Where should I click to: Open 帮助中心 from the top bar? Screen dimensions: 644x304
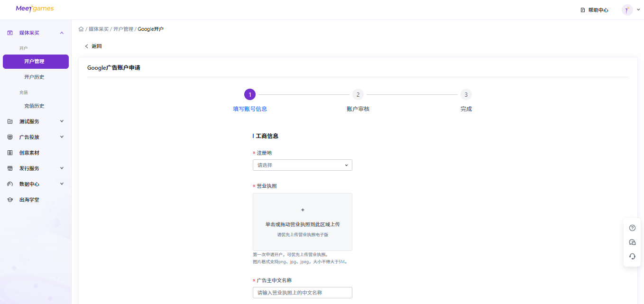(596, 9)
